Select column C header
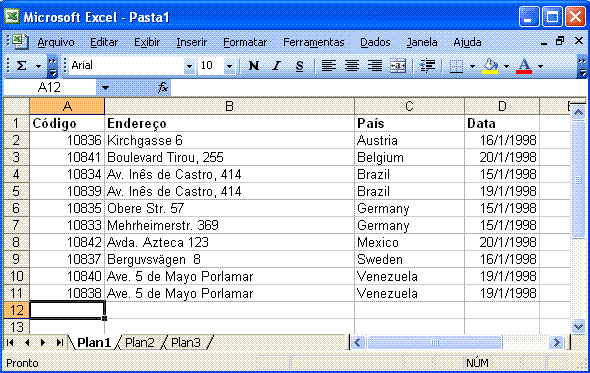 (x=409, y=107)
